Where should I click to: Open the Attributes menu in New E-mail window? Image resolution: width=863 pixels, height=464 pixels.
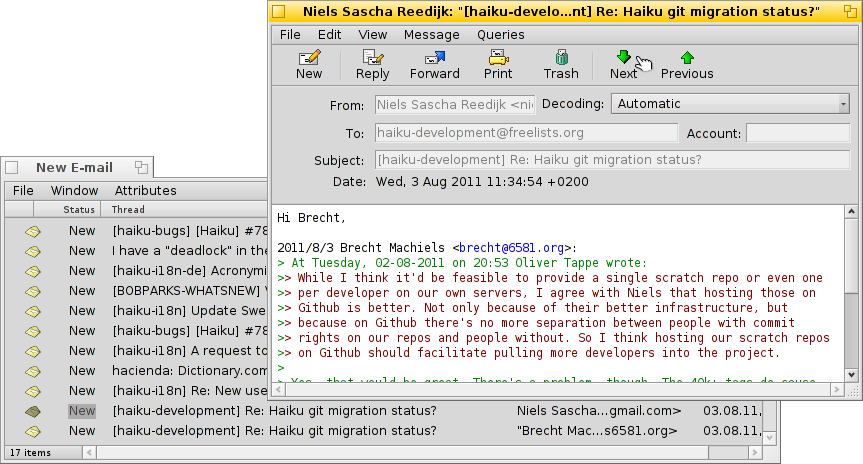[x=145, y=190]
